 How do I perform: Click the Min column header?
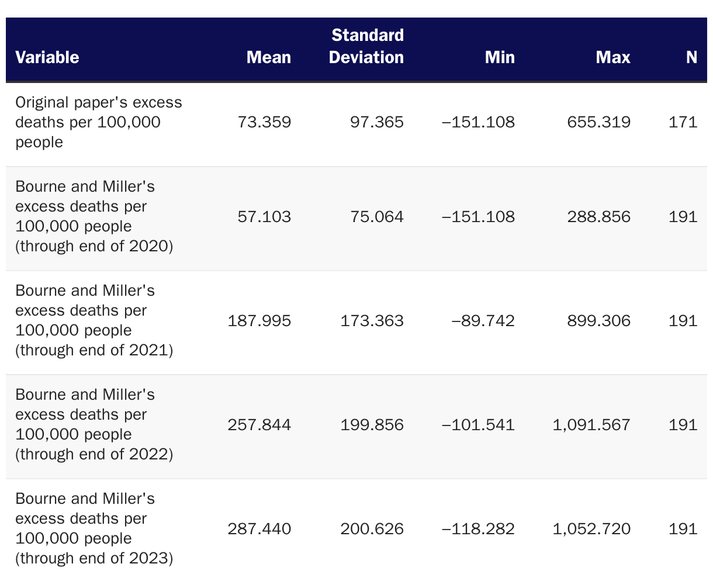pyautogui.click(x=500, y=57)
